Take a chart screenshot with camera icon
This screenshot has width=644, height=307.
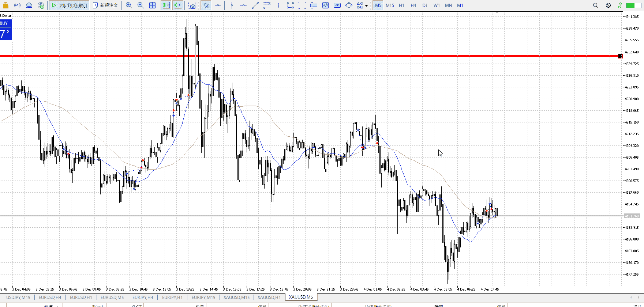point(192,5)
